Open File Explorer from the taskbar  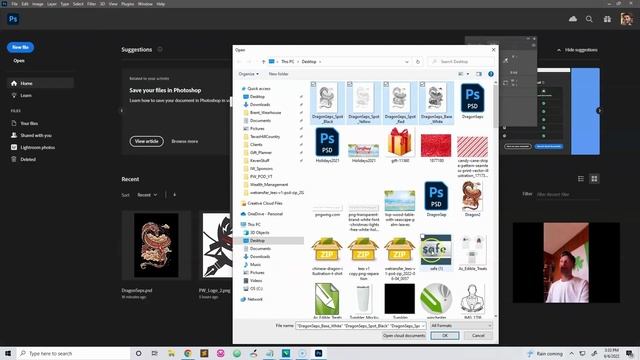point(171,353)
